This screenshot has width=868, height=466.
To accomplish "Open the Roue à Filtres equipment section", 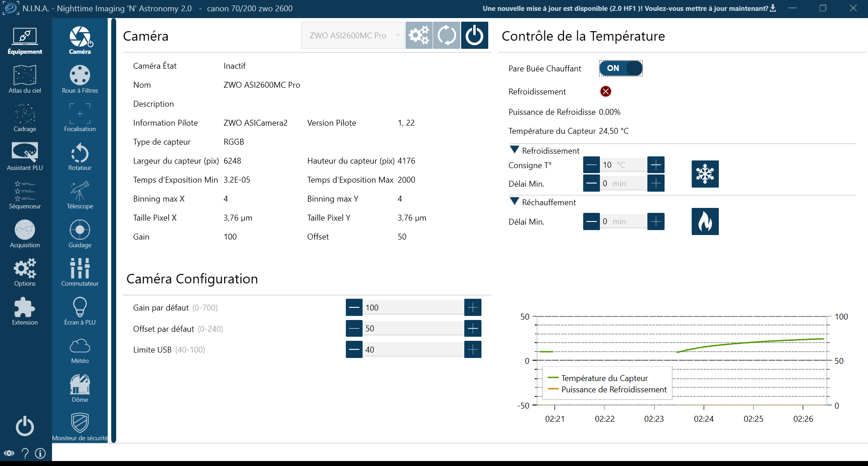I will coord(80,79).
